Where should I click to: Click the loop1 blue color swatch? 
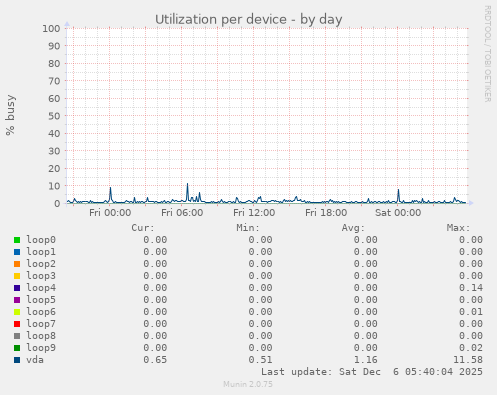(17, 252)
